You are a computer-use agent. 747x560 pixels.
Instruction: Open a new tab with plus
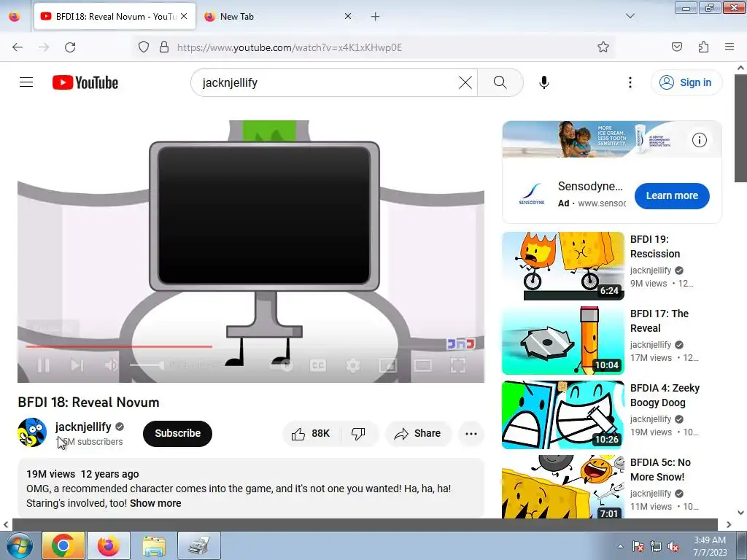376,17
